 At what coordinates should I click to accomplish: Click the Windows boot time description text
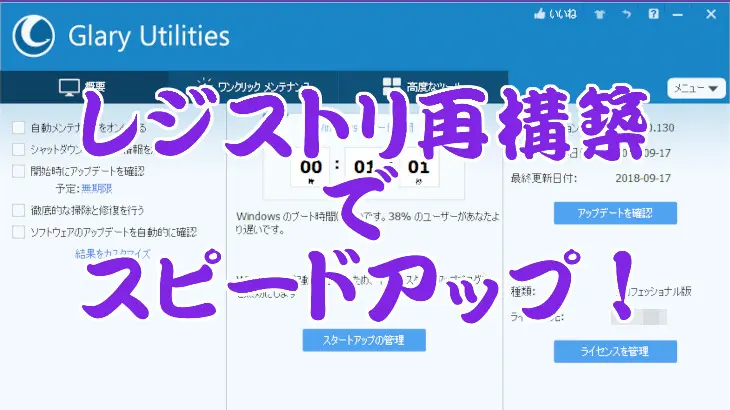(367, 223)
